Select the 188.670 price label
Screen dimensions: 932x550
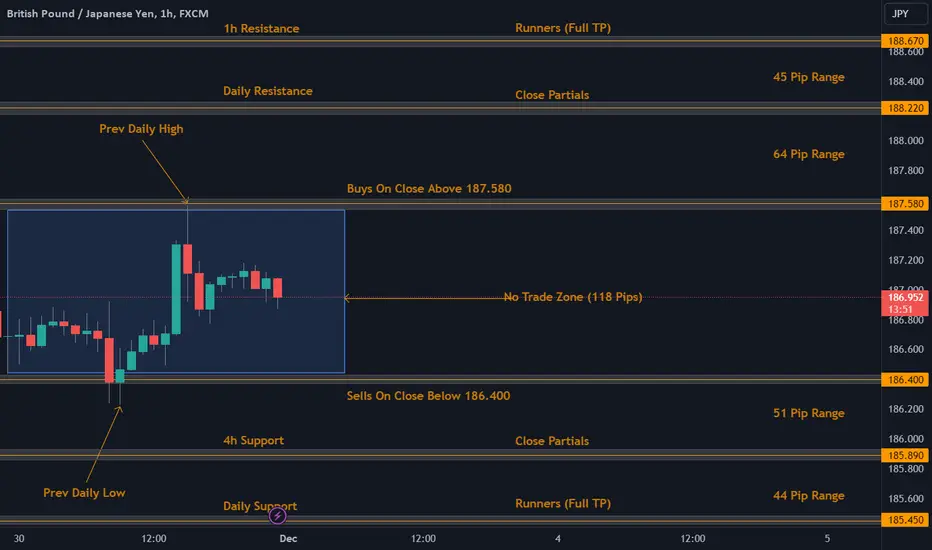pyautogui.click(x=905, y=41)
